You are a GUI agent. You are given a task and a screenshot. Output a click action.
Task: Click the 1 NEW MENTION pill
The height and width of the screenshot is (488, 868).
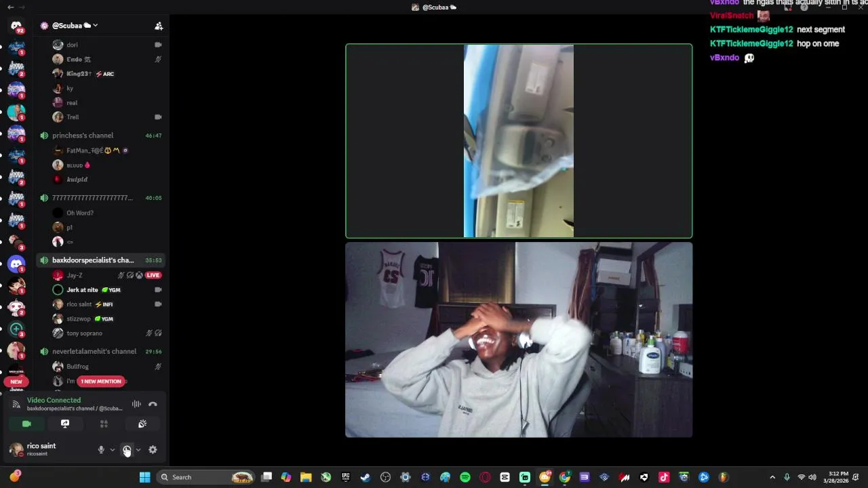[x=101, y=382]
